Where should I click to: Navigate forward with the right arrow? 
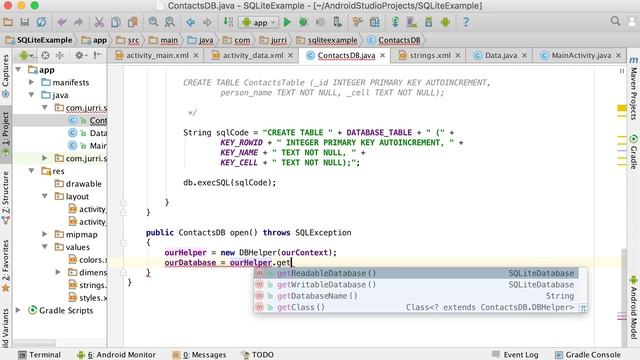(x=207, y=22)
